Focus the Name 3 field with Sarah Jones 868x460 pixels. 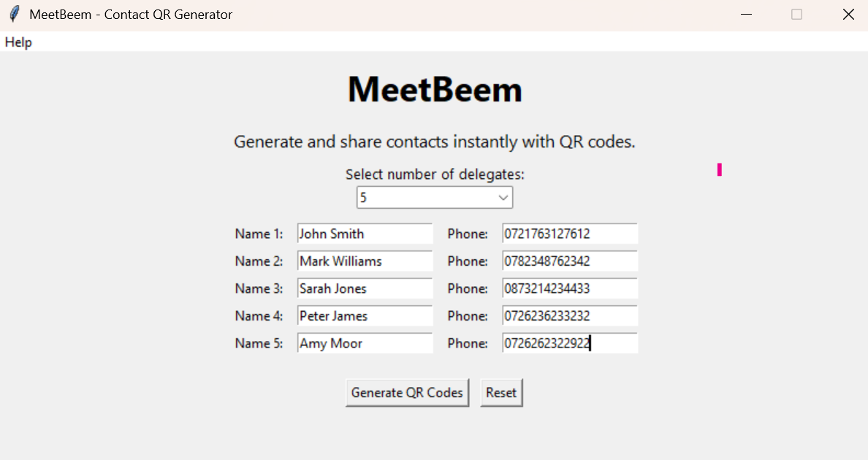point(365,288)
